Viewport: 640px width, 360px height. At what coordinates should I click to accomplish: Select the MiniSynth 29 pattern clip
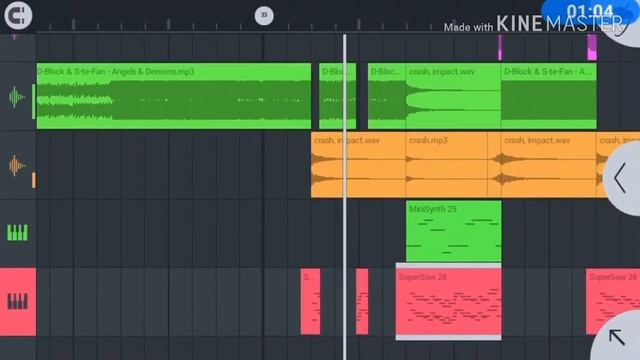click(454, 231)
